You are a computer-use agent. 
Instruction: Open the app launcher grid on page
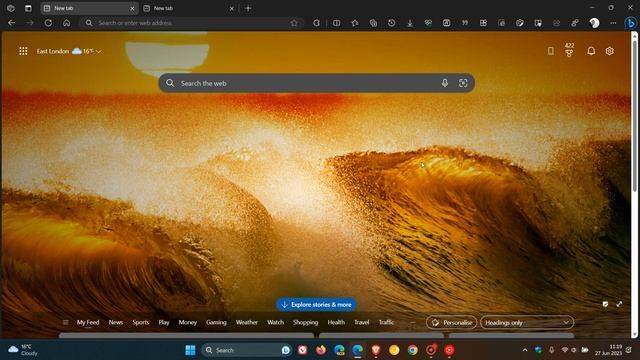[x=23, y=51]
